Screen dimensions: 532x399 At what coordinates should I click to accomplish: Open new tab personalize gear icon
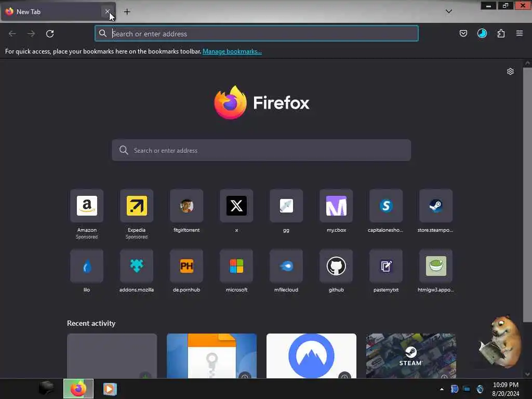(x=510, y=71)
